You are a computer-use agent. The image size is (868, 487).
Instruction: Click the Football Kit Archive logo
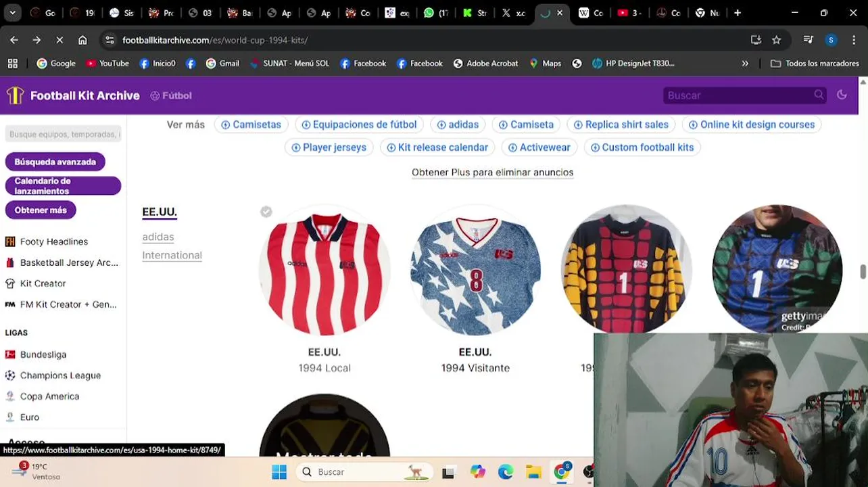click(x=73, y=95)
